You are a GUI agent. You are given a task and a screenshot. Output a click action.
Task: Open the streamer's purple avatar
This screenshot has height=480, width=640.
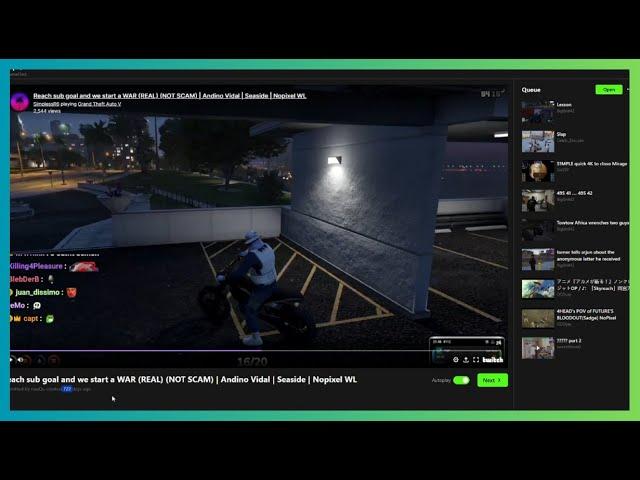click(20, 102)
